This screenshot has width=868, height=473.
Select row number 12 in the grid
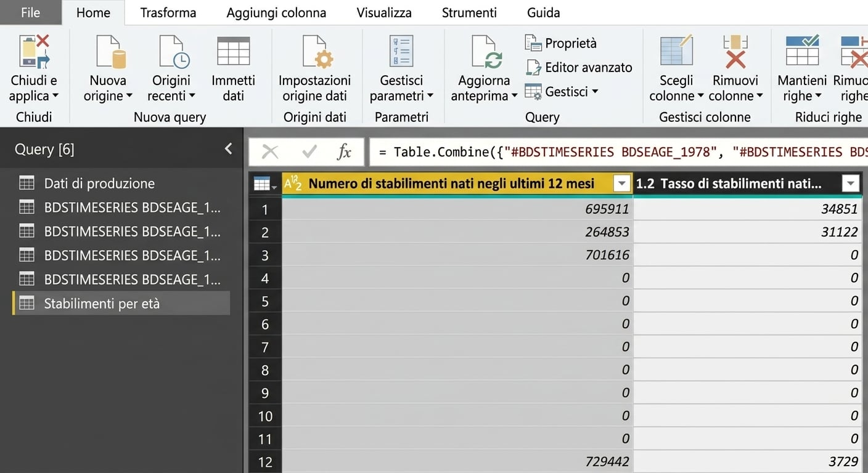265,462
